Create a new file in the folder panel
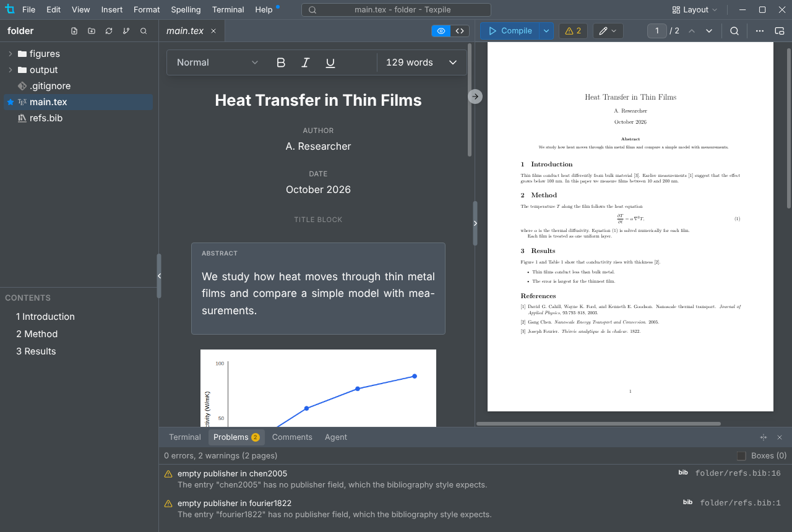This screenshot has height=532, width=792. 74,31
